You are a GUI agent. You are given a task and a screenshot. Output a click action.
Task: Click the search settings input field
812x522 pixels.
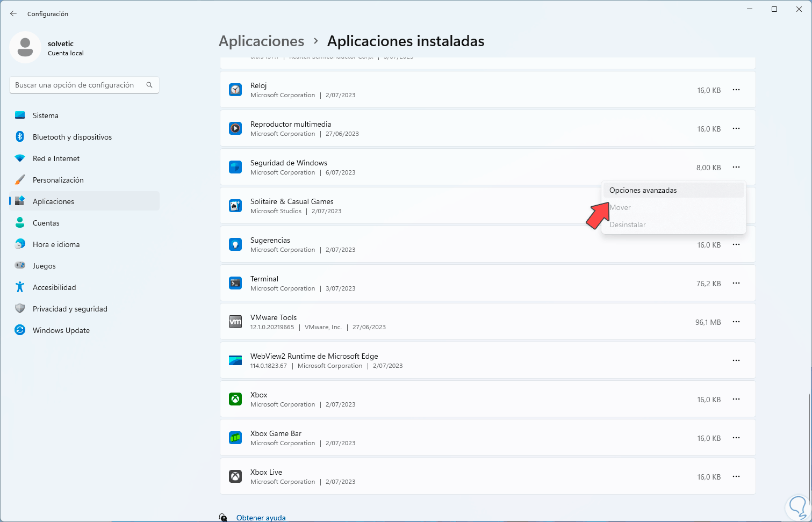pyautogui.click(x=84, y=85)
